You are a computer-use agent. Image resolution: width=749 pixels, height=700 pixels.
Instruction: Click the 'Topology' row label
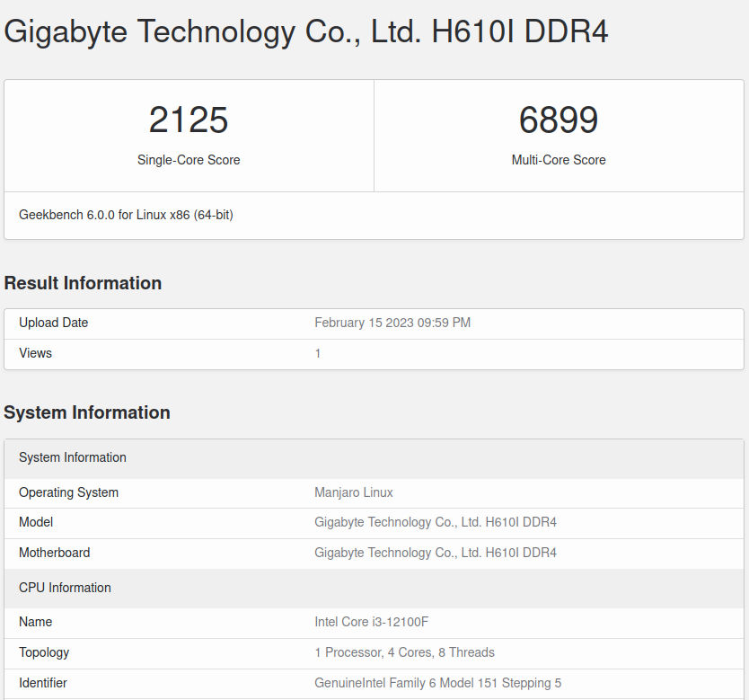44,652
